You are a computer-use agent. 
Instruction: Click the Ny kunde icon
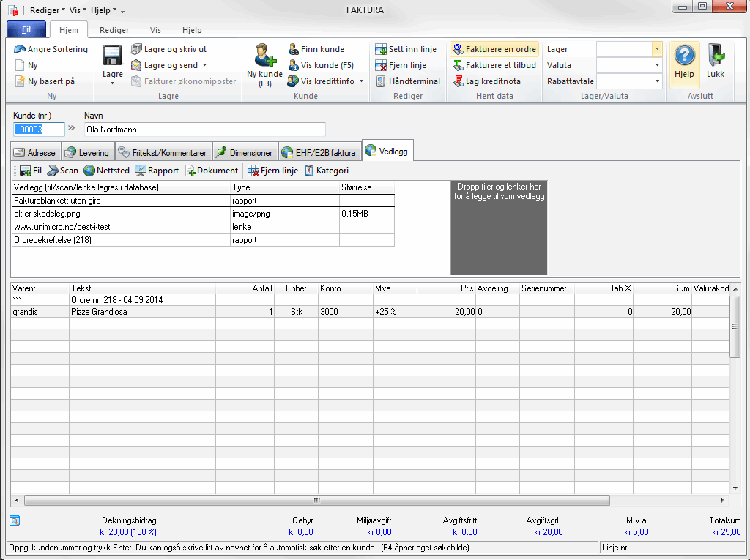point(264,56)
